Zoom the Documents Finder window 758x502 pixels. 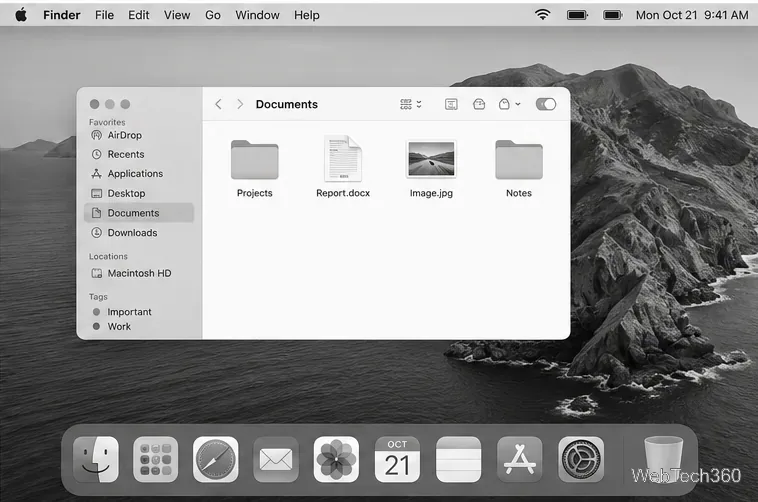[x=125, y=104]
